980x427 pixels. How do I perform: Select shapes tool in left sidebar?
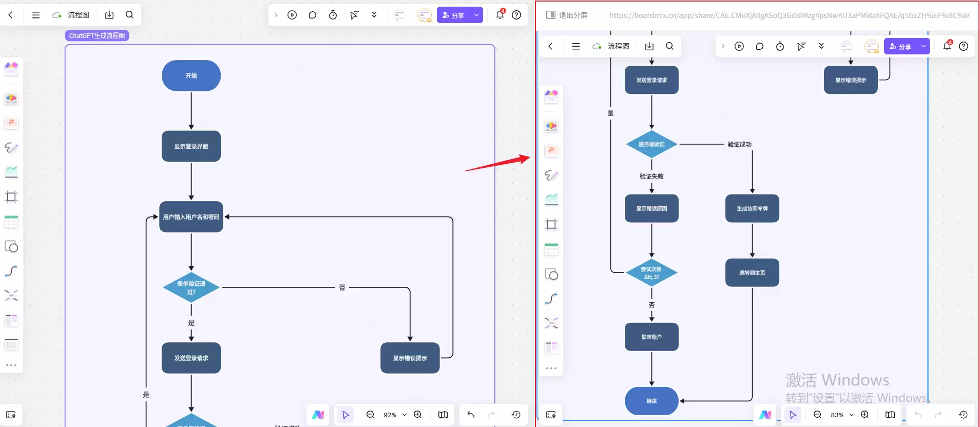point(11,246)
